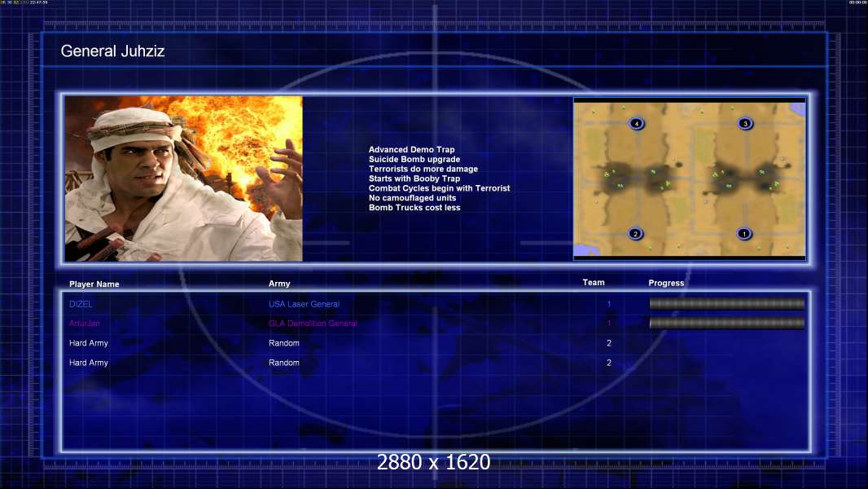Screen dimensions: 868x489
Task: Click No camouflaged units text
Action: pos(412,198)
